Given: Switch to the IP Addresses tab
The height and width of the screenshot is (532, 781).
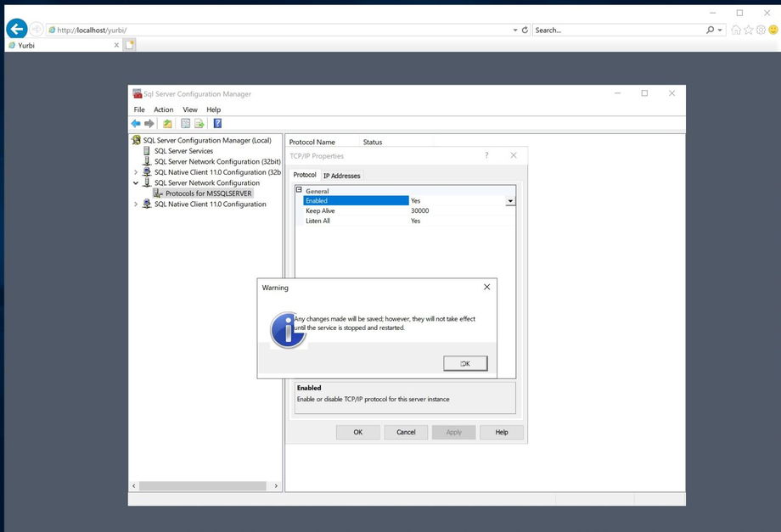Looking at the screenshot, I should [x=341, y=176].
